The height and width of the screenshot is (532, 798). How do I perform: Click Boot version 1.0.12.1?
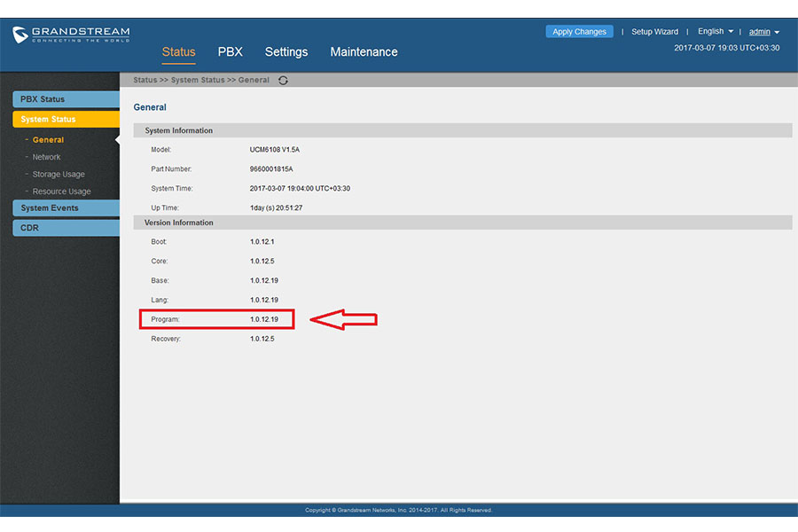click(x=262, y=242)
